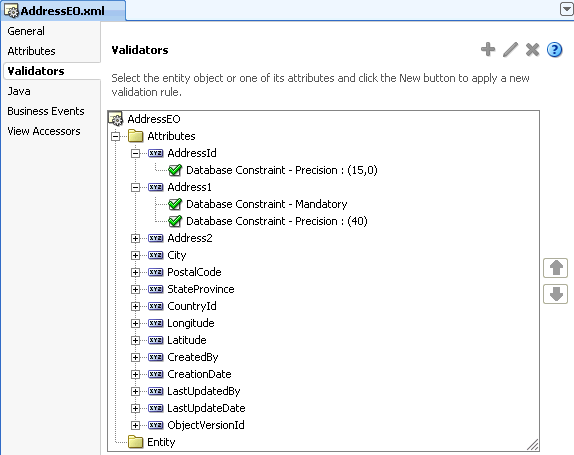Screen dimensions: 574x455
Task: Click the LastUpdateDate attribute icon
Action: coord(156,408)
